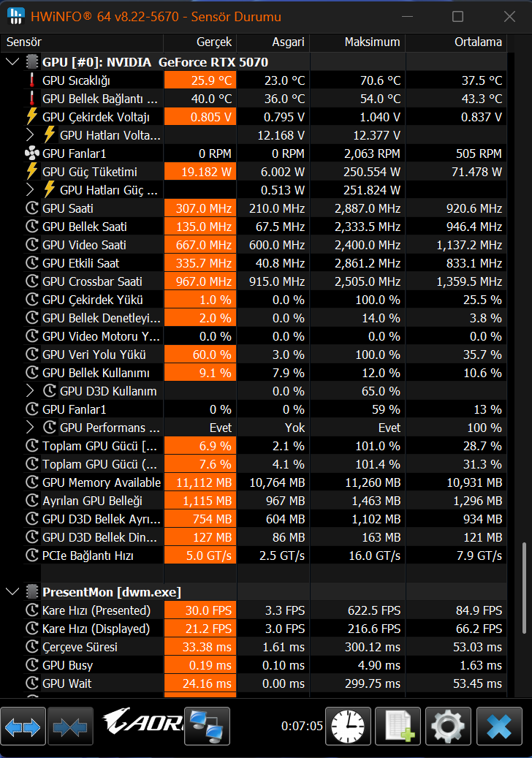This screenshot has height=758, width=532.
Task: Click the fan icon beside GPU Fanlar1 RPM
Action: pyautogui.click(x=32, y=154)
